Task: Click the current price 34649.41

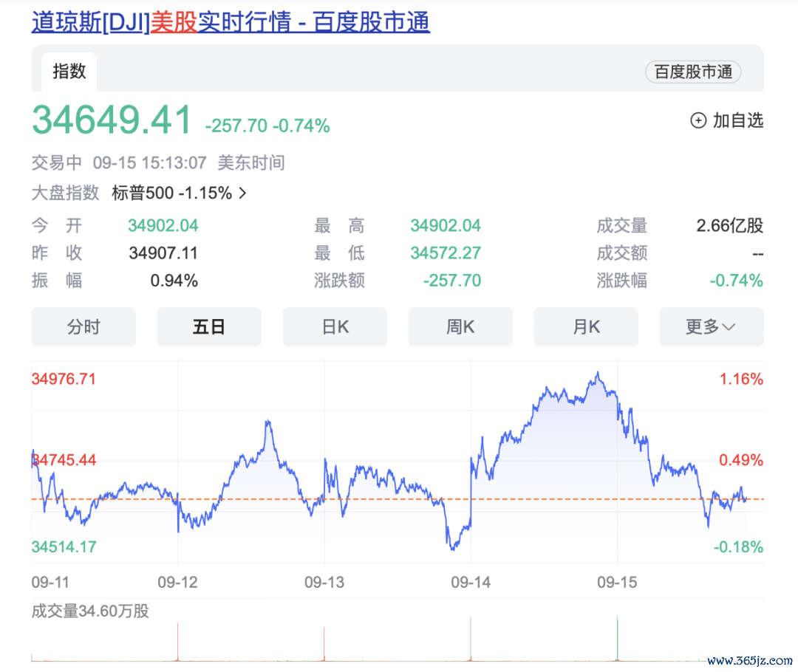Action: coord(112,120)
